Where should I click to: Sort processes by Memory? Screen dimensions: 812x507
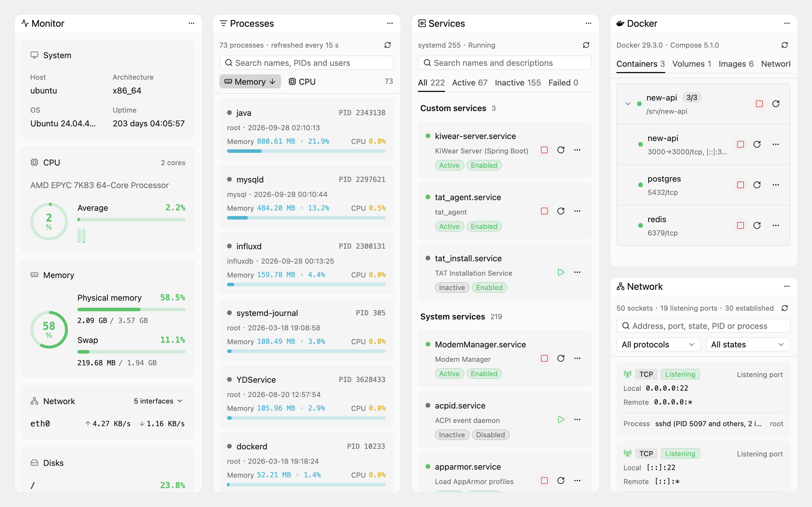pyautogui.click(x=250, y=81)
